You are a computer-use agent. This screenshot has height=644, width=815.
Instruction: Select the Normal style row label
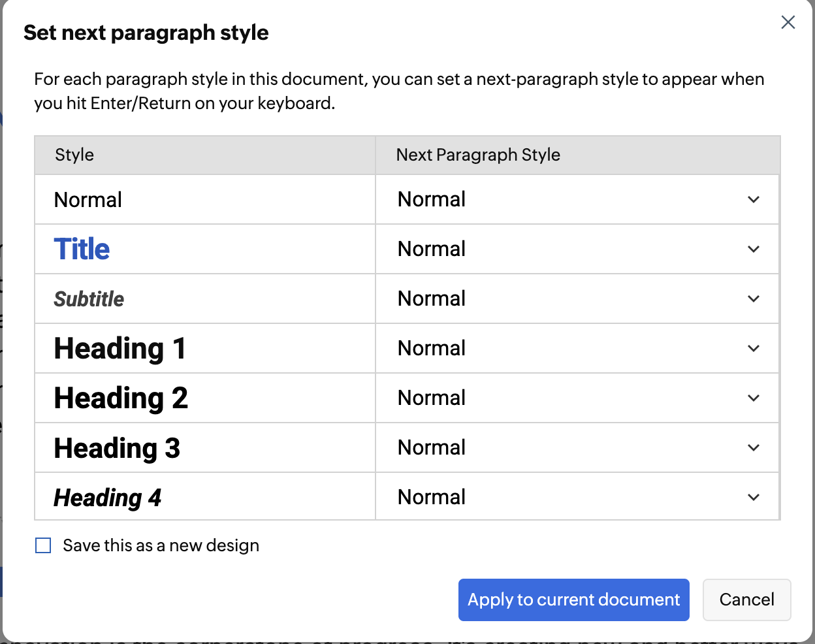(x=88, y=200)
